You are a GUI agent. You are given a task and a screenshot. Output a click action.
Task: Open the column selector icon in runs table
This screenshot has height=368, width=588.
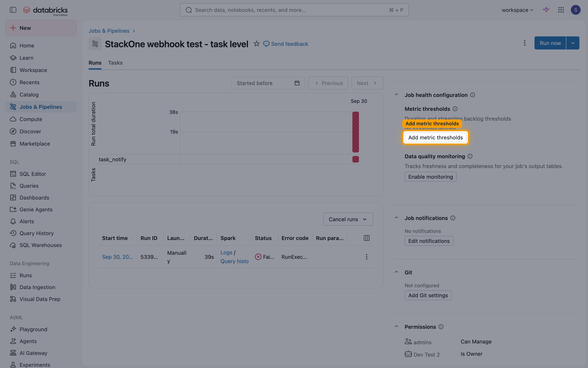tap(367, 238)
